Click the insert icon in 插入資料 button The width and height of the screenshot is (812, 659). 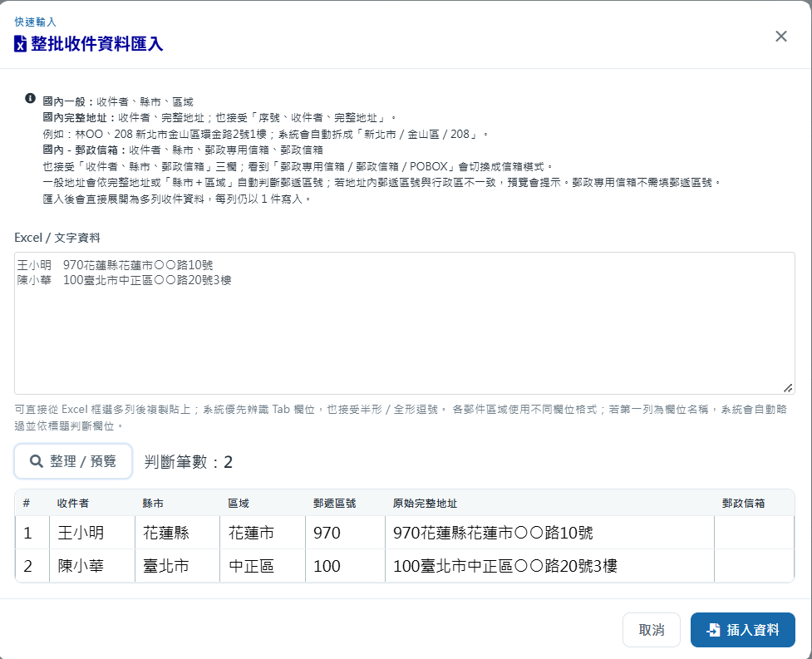[x=713, y=630]
